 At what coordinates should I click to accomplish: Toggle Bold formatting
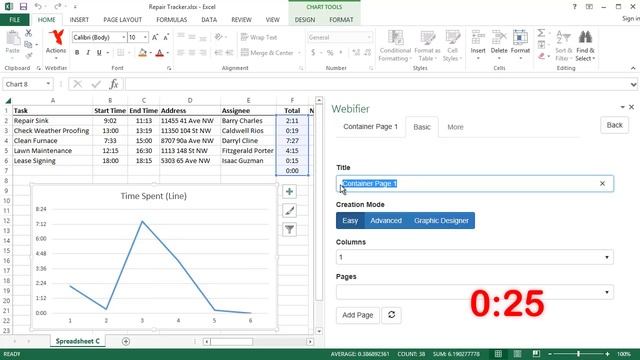77,53
